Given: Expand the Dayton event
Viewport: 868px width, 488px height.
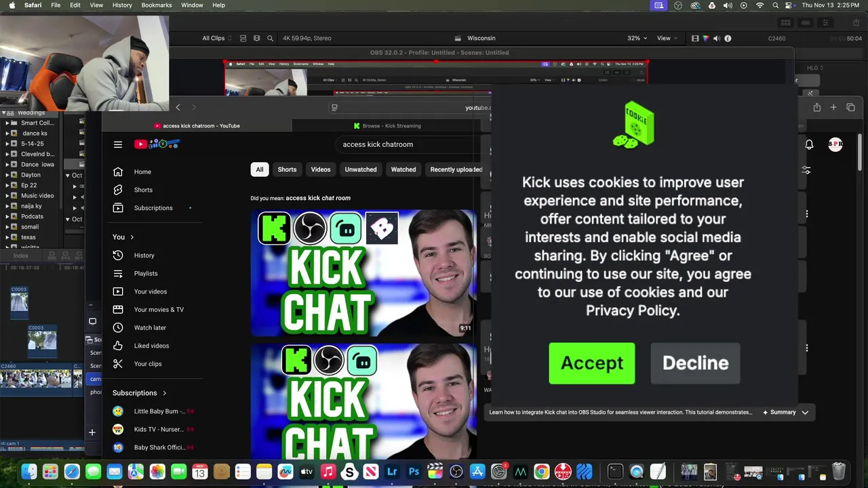Looking at the screenshot, I should click(x=7, y=175).
